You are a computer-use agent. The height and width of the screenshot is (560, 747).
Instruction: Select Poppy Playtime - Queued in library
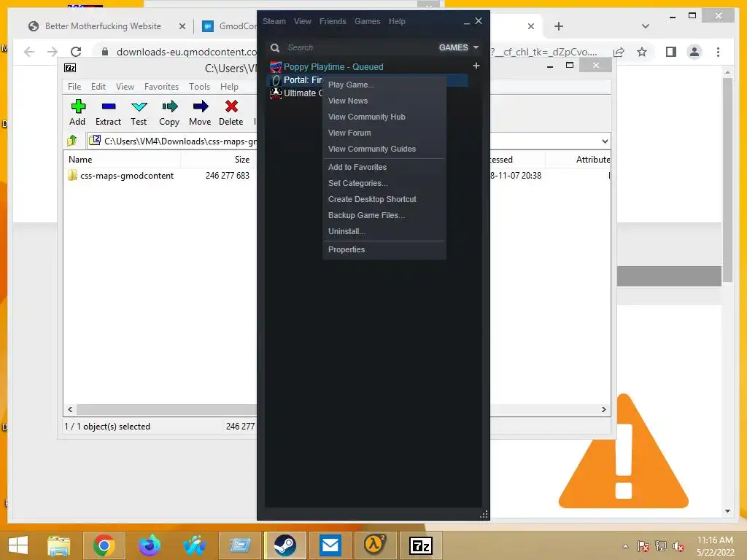[x=333, y=66]
